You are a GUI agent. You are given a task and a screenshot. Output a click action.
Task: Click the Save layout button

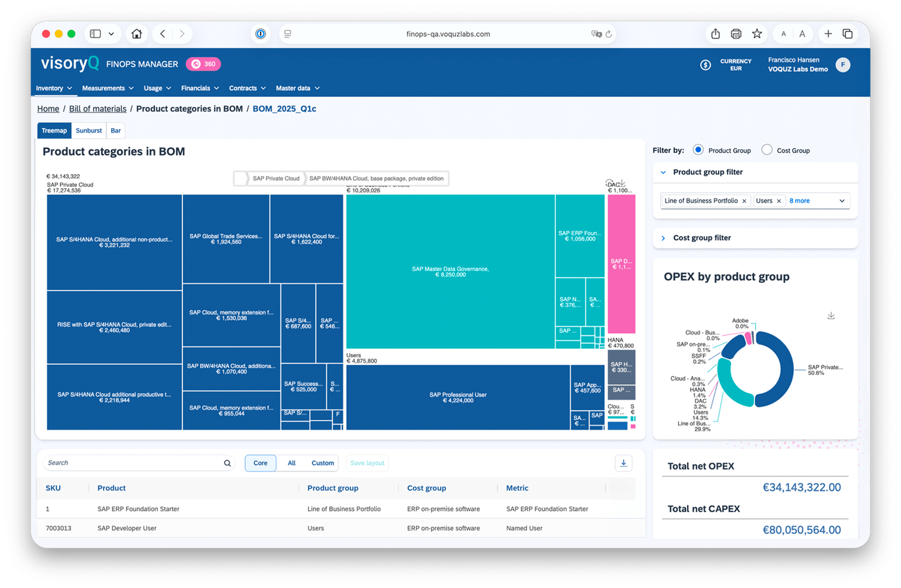click(367, 463)
